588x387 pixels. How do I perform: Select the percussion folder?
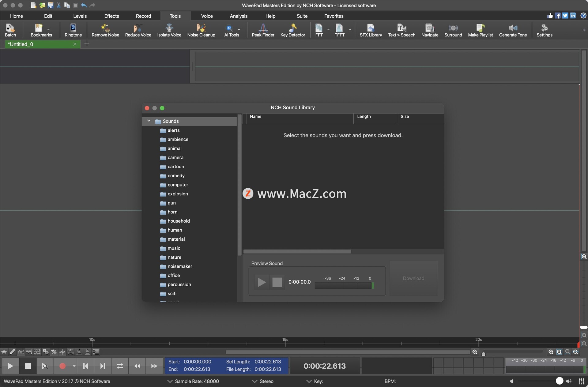179,284
